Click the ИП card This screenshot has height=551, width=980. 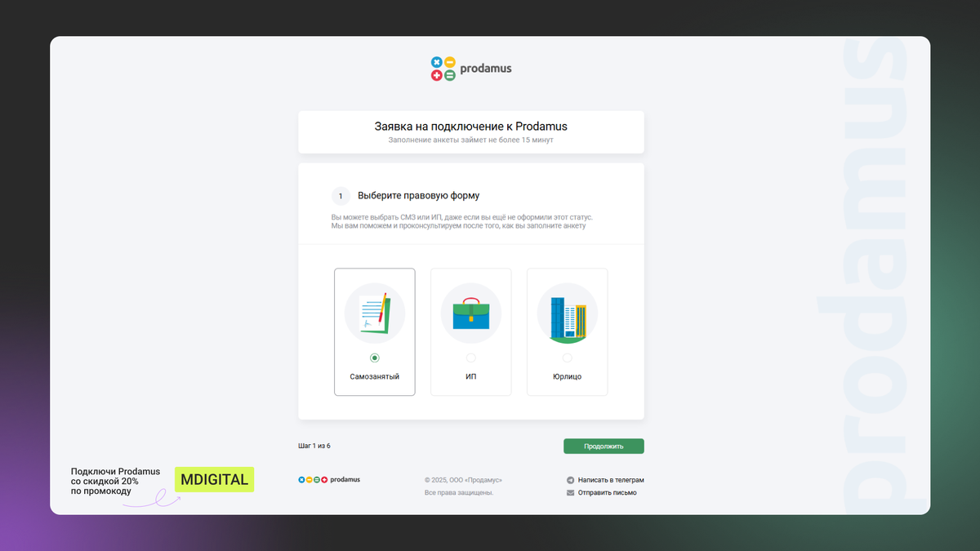tap(470, 331)
